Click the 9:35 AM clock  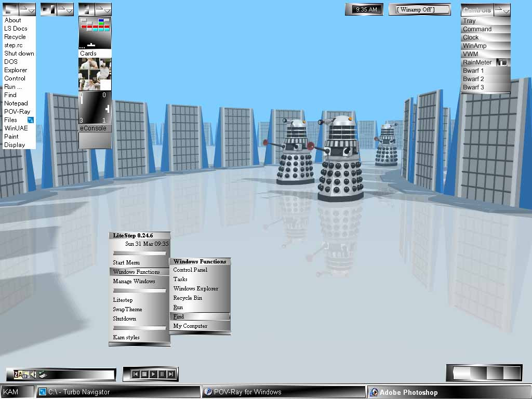pyautogui.click(x=366, y=9)
